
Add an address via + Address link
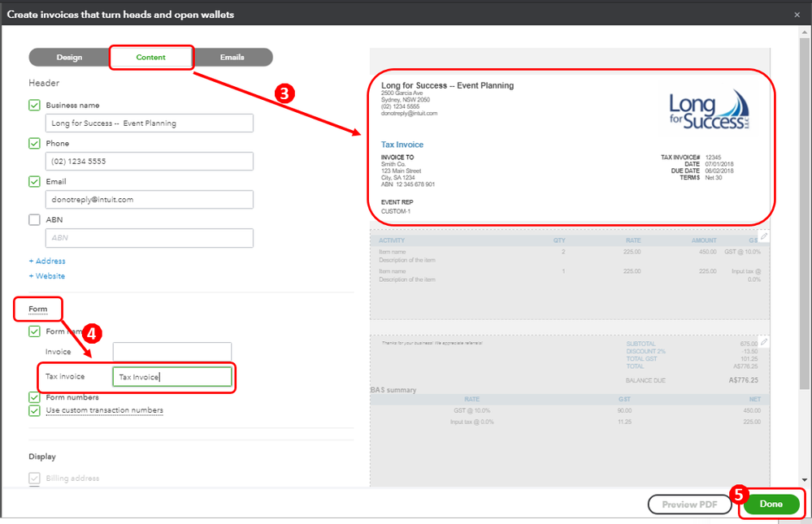tap(47, 261)
